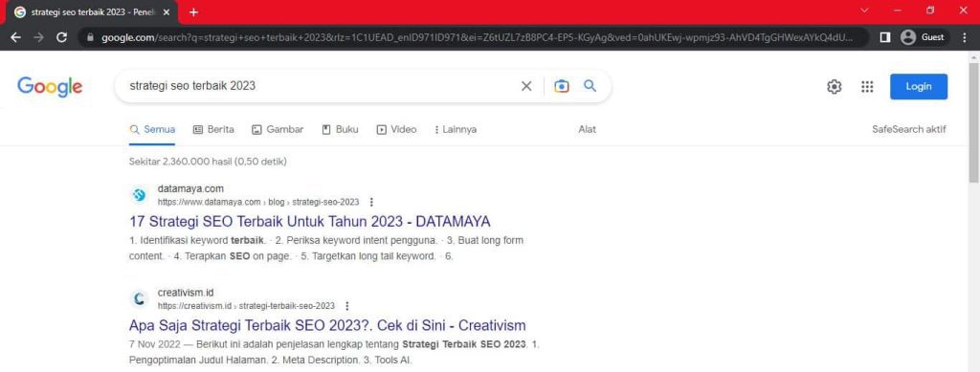The height and width of the screenshot is (372, 980).
Task: Click the magnifier search button
Action: tap(590, 86)
